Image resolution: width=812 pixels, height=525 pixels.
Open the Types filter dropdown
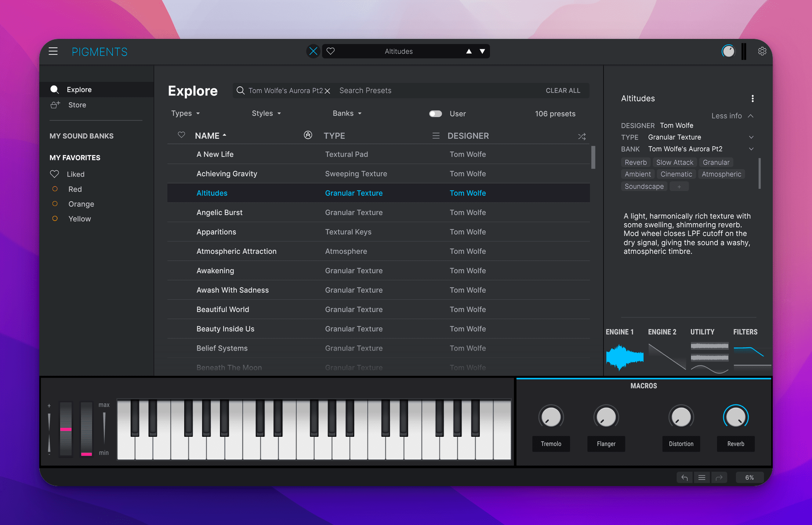[185, 113]
